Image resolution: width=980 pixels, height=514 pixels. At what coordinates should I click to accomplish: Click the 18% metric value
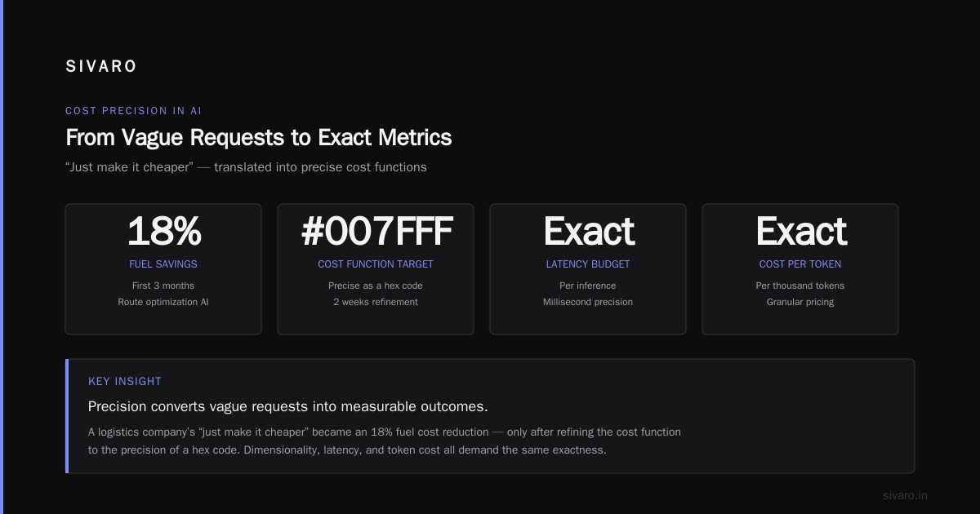pyautogui.click(x=163, y=232)
